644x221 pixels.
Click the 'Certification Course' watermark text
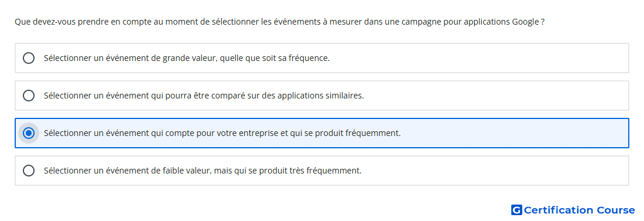(579, 210)
